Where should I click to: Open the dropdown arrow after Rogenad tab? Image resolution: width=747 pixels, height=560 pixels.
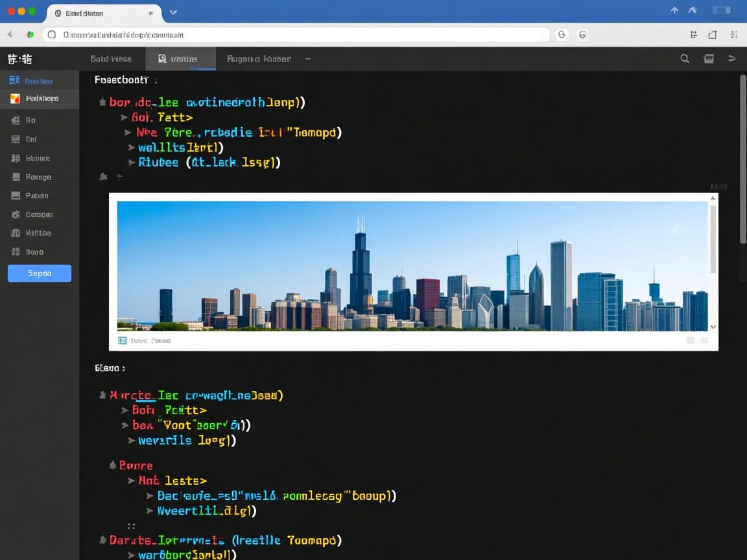point(308,59)
